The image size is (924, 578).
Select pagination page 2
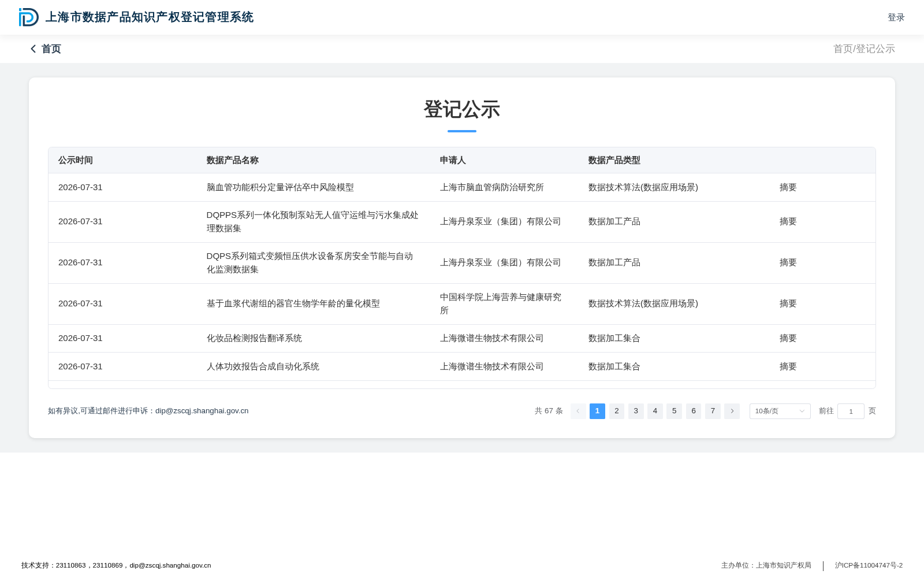[617, 411]
